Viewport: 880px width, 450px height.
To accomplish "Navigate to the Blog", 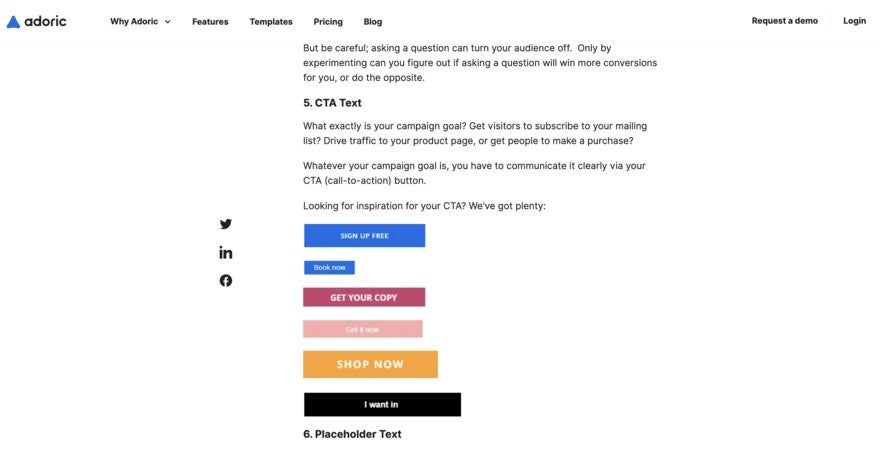I will [x=373, y=21].
